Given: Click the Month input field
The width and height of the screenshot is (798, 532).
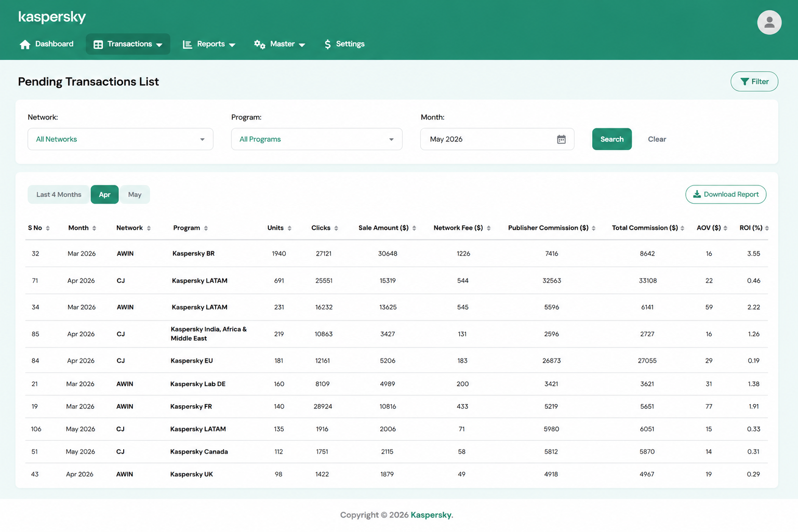Looking at the screenshot, I should pos(497,139).
